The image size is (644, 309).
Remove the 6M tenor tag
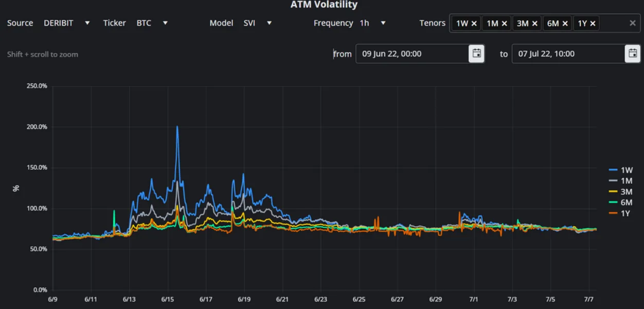[x=565, y=23]
